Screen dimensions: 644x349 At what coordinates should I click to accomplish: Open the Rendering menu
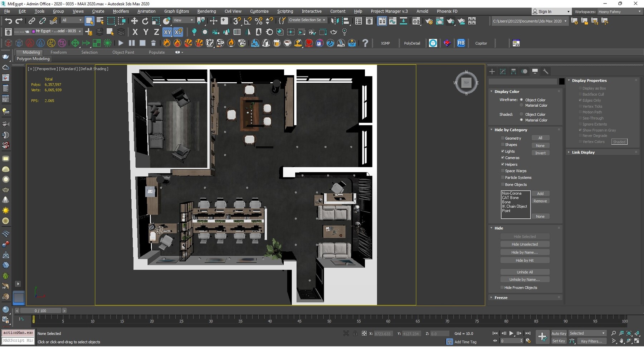click(x=206, y=11)
